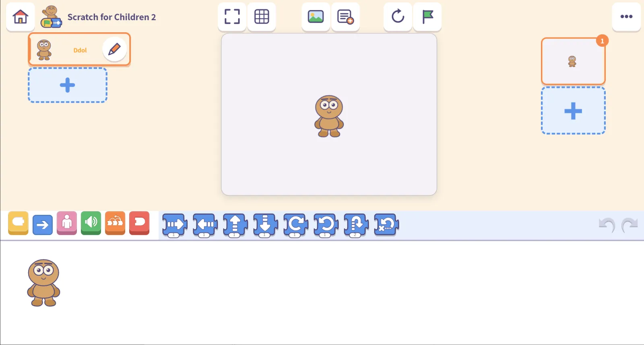The image size is (644, 345).
Task: Show the orange control blocks category
Action: pyautogui.click(x=115, y=223)
